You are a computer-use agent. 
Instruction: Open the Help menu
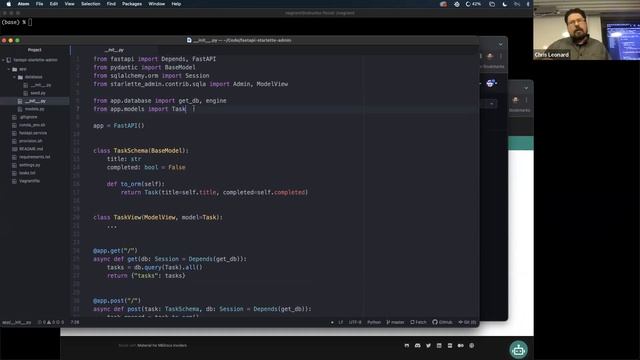(x=176, y=4)
